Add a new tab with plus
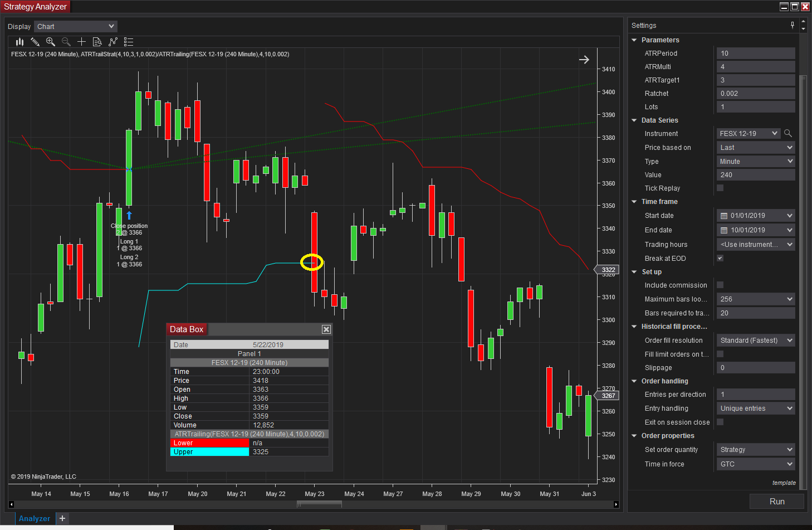 62,518
